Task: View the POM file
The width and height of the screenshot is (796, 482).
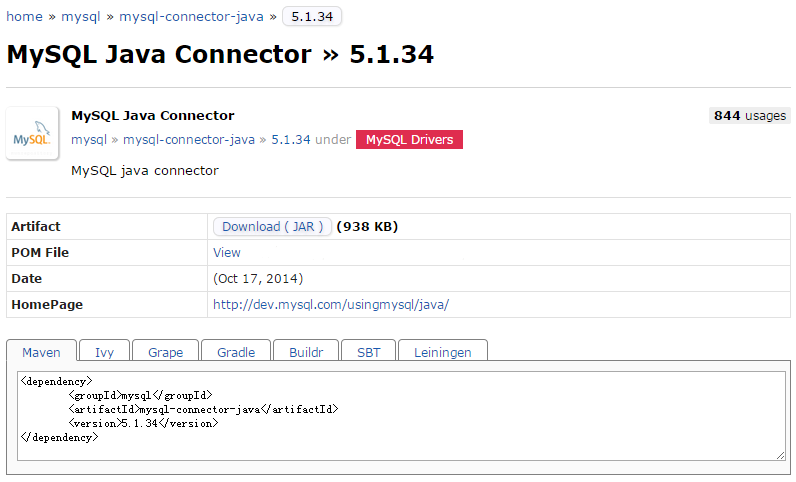Action: coord(227,253)
